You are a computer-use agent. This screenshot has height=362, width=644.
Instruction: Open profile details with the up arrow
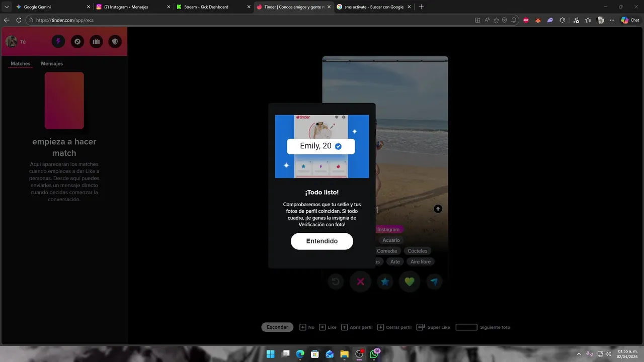point(438,209)
